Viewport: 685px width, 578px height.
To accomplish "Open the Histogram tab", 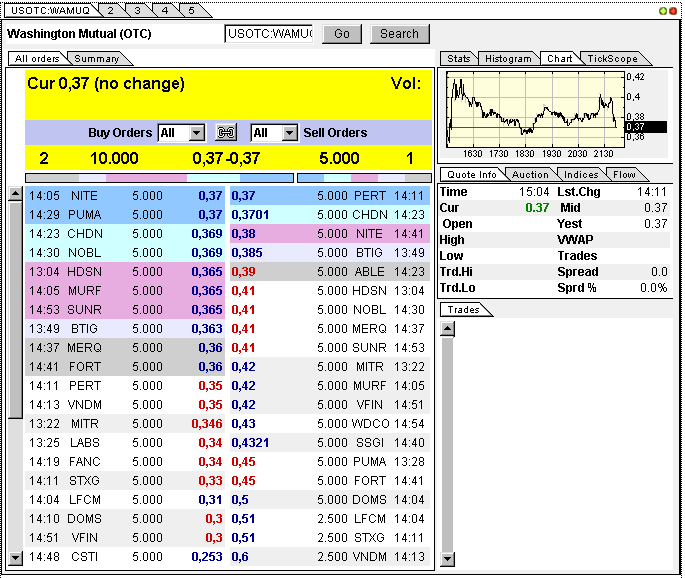I will pos(508,59).
